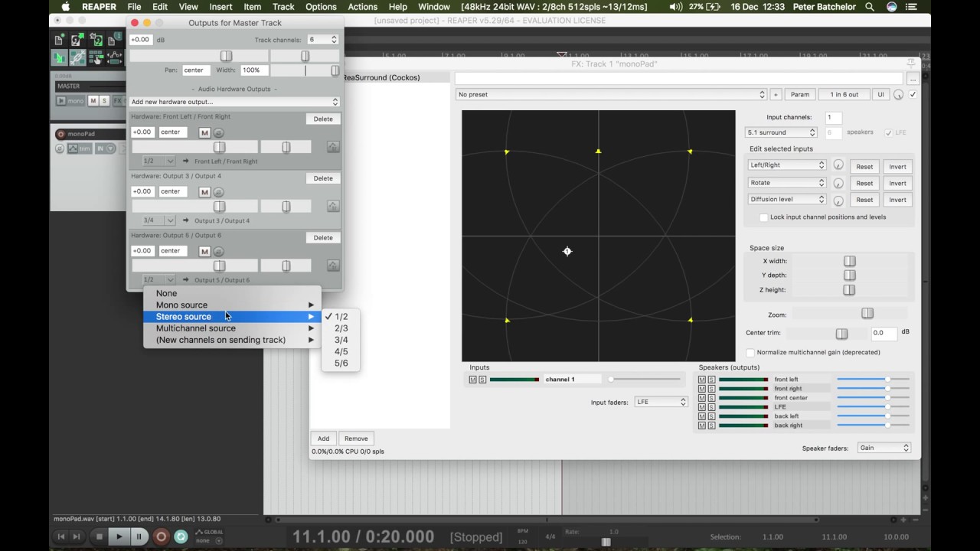The image size is (980, 551).
Task: Choose 5/6 stereo source channels
Action: pos(341,364)
